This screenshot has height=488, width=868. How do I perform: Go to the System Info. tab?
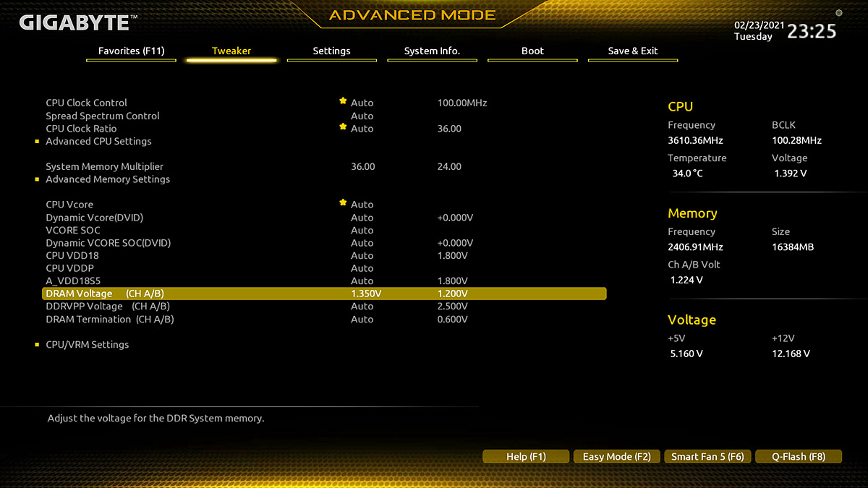(x=432, y=51)
